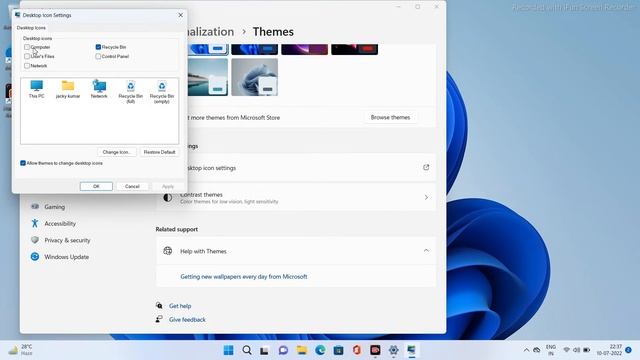Open Desktop icon settings external link icon
The image size is (640, 360).
[426, 167]
